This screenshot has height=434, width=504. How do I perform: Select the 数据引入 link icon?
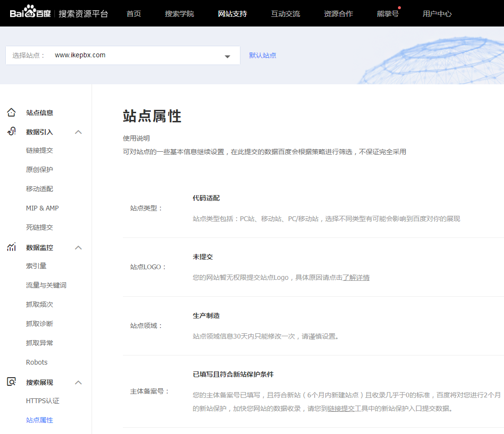[x=11, y=132]
